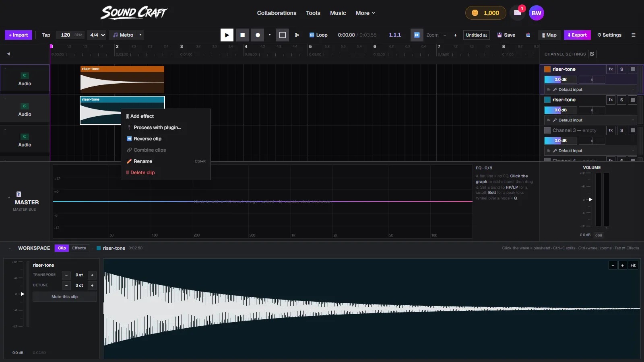Choose Add effect from the context menu

166,116
